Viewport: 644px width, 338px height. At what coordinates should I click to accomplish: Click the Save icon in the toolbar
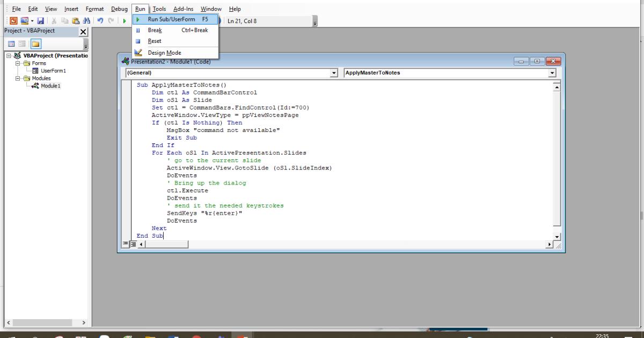40,21
